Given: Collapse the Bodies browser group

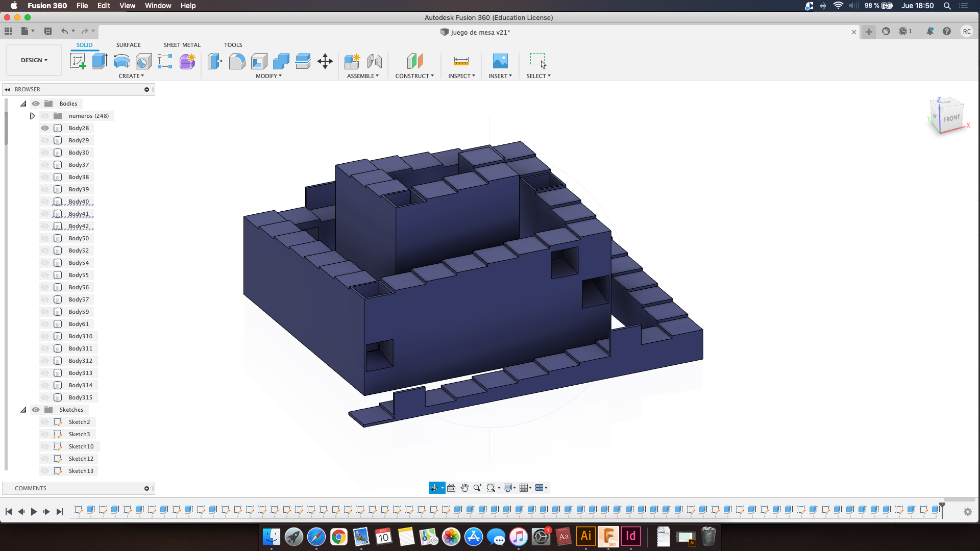Looking at the screenshot, I should (x=22, y=103).
